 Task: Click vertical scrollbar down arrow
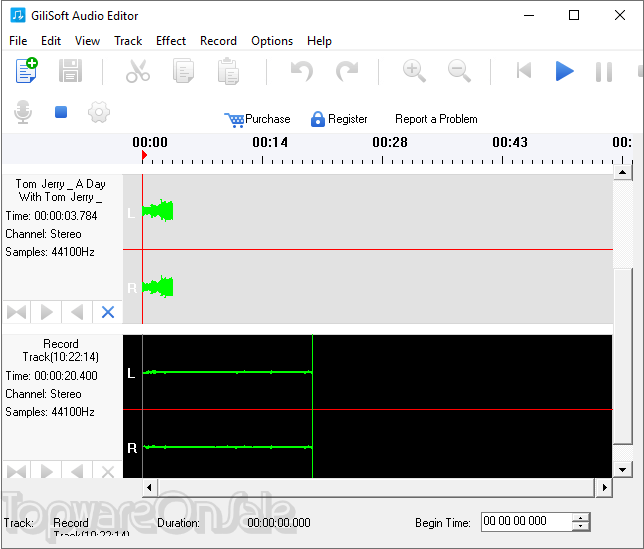point(623,470)
